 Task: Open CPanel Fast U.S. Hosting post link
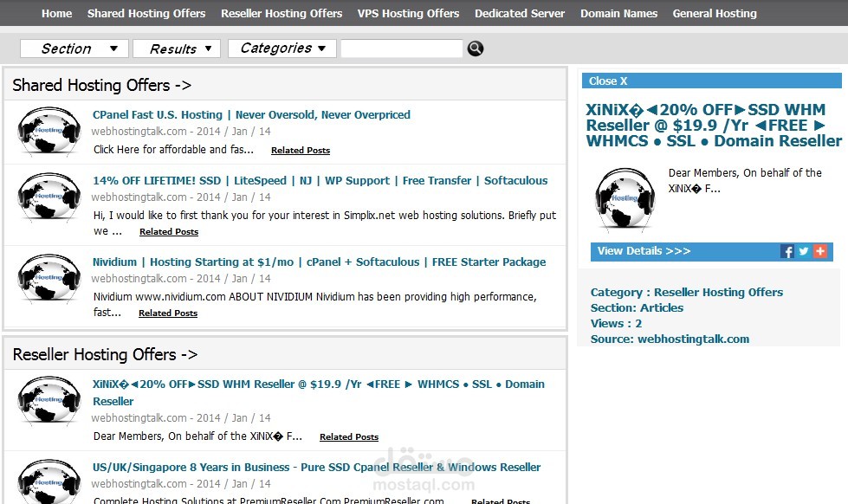[251, 114]
